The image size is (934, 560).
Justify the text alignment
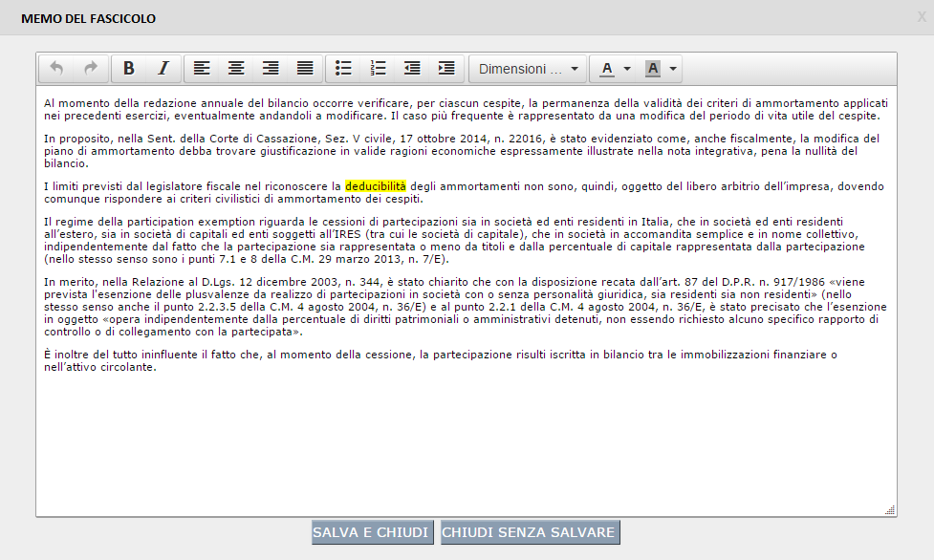305,69
